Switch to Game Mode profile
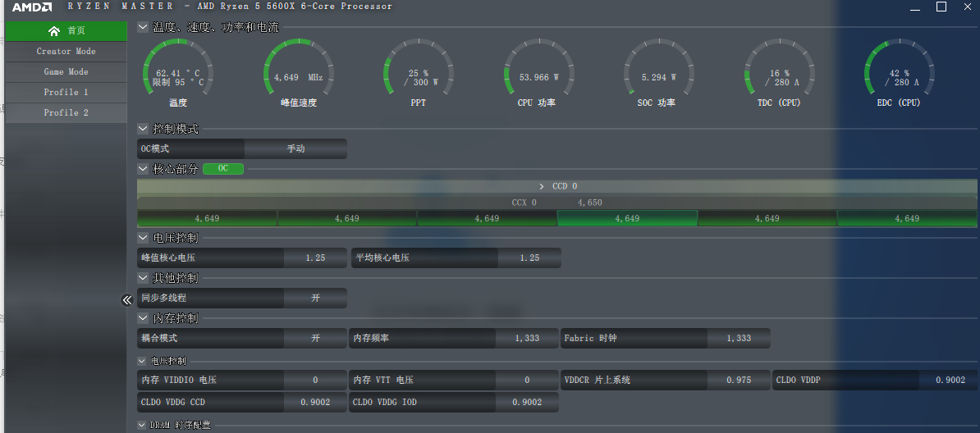This screenshot has width=980, height=433. (x=66, y=72)
